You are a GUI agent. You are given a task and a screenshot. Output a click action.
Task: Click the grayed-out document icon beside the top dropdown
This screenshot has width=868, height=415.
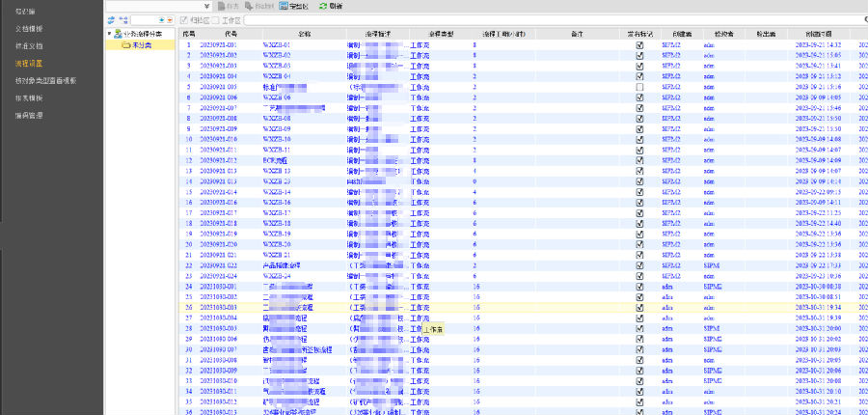(x=221, y=6)
